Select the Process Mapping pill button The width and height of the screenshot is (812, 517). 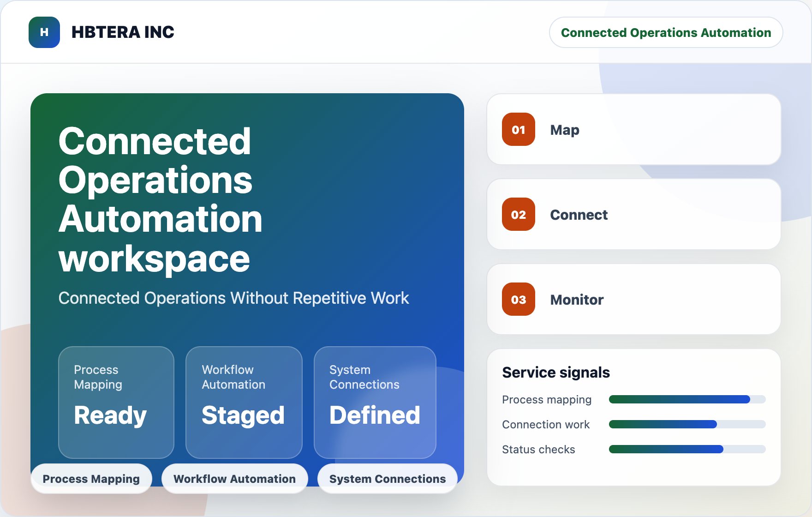pyautogui.click(x=91, y=479)
